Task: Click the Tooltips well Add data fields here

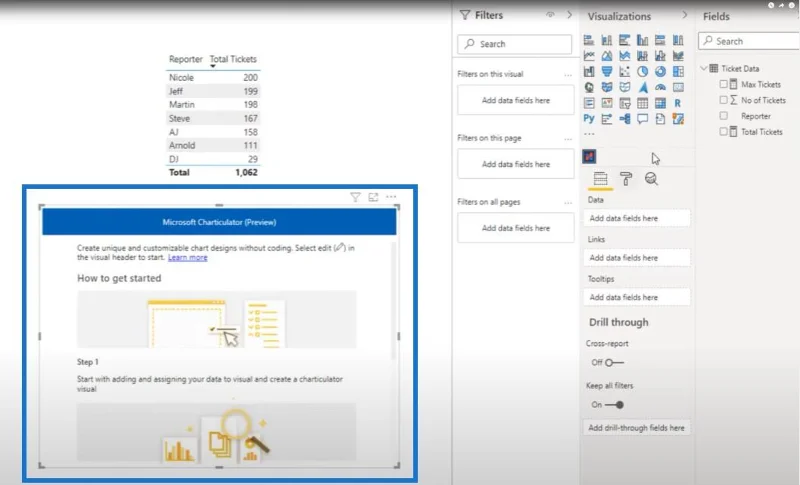Action: click(x=637, y=297)
